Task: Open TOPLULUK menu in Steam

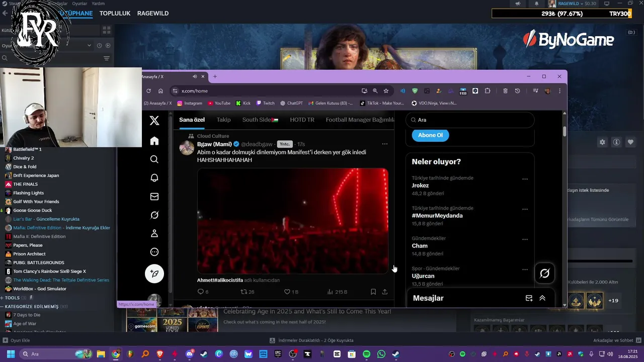Action: 115,13
